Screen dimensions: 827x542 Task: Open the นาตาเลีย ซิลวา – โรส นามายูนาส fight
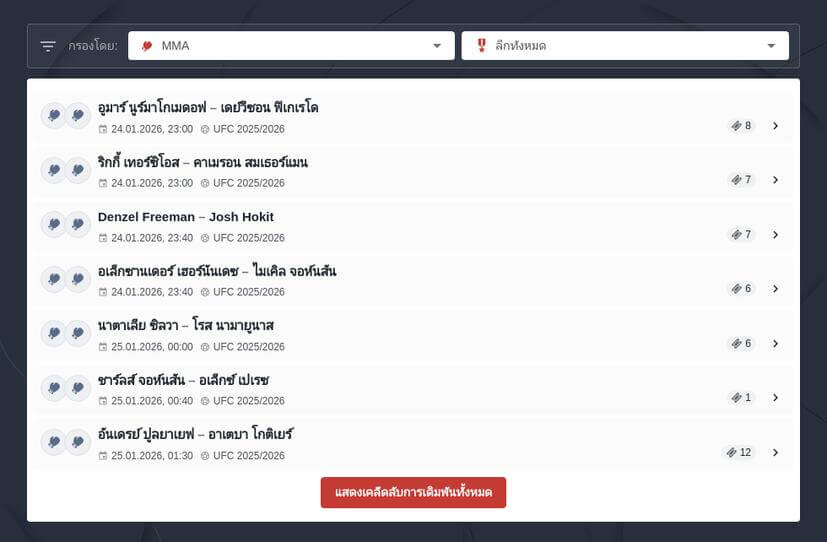click(186, 326)
